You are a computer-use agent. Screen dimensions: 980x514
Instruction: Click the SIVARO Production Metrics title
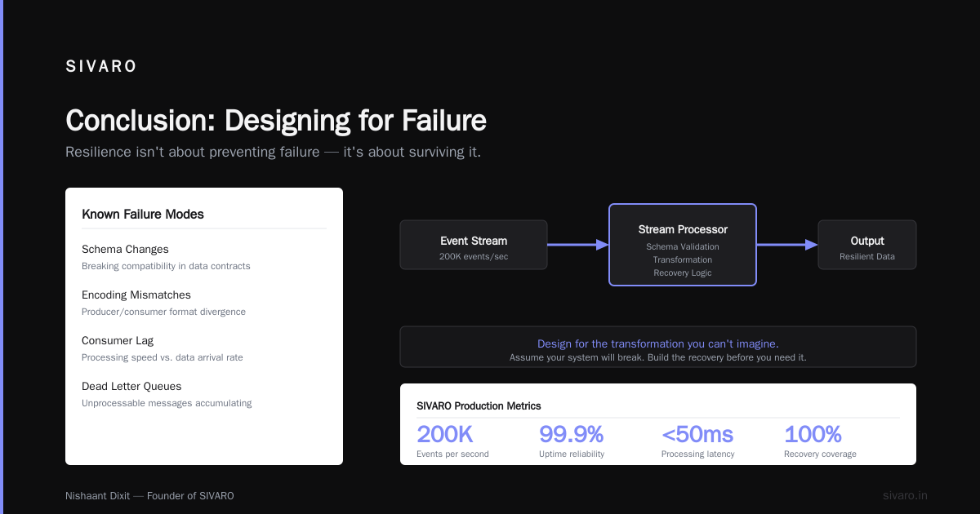coord(479,405)
